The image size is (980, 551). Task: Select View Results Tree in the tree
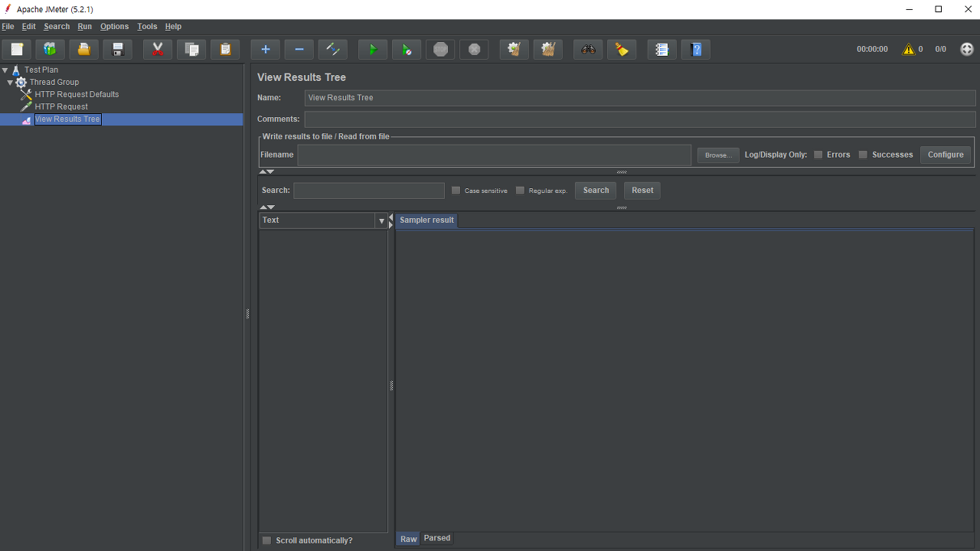[67, 119]
